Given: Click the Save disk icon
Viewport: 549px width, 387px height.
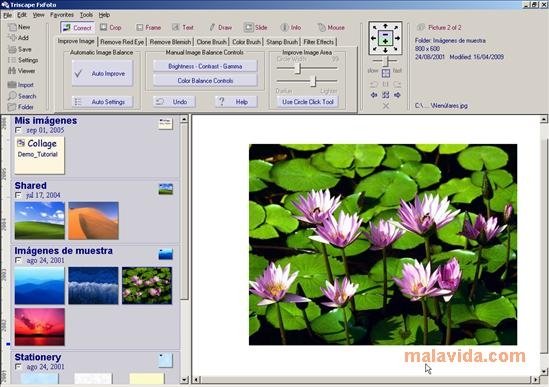Looking at the screenshot, I should [12, 49].
